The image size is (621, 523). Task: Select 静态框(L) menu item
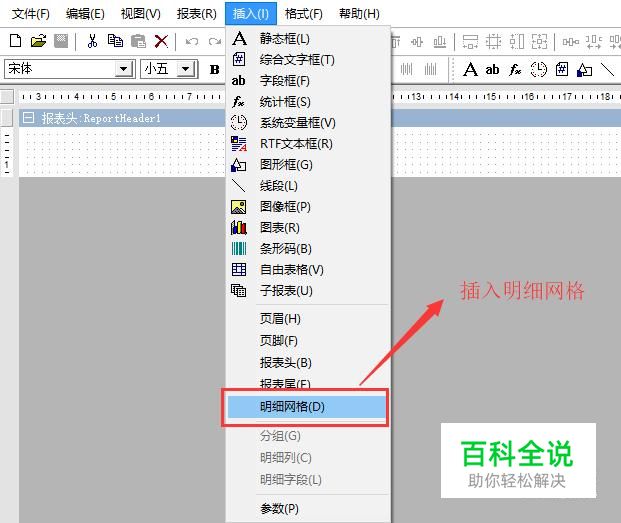click(308, 39)
